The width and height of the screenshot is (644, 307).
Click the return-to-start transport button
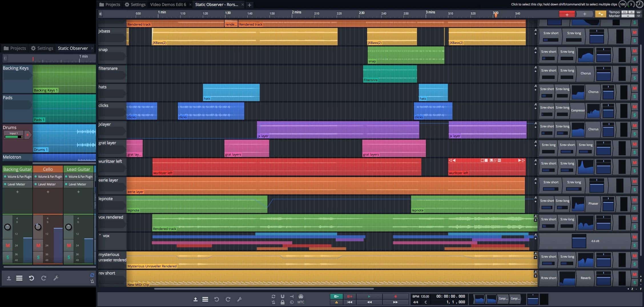[x=349, y=302]
